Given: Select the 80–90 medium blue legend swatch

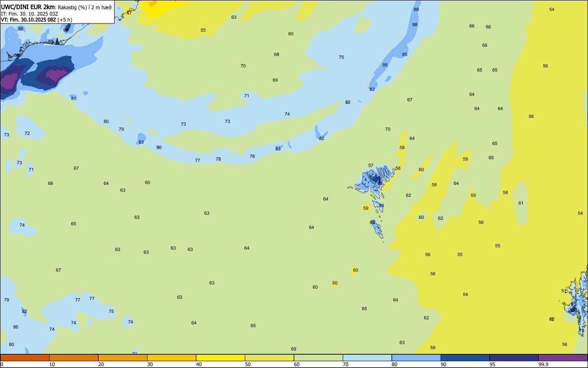Looking at the screenshot, I should click(416, 357).
